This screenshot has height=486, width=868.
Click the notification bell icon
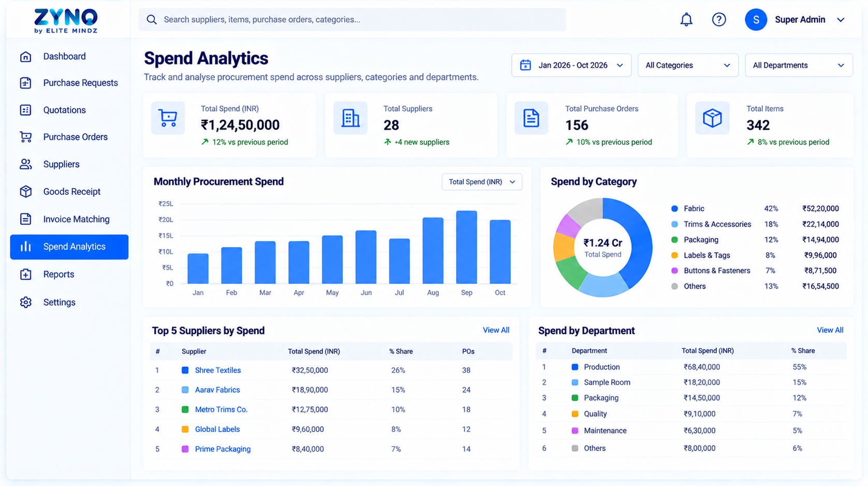pos(686,20)
